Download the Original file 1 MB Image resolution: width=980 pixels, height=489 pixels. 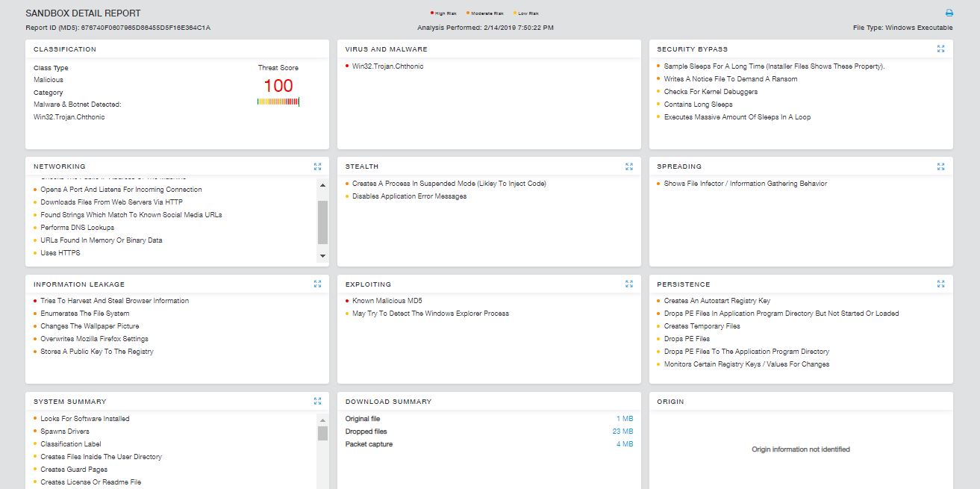624,419
